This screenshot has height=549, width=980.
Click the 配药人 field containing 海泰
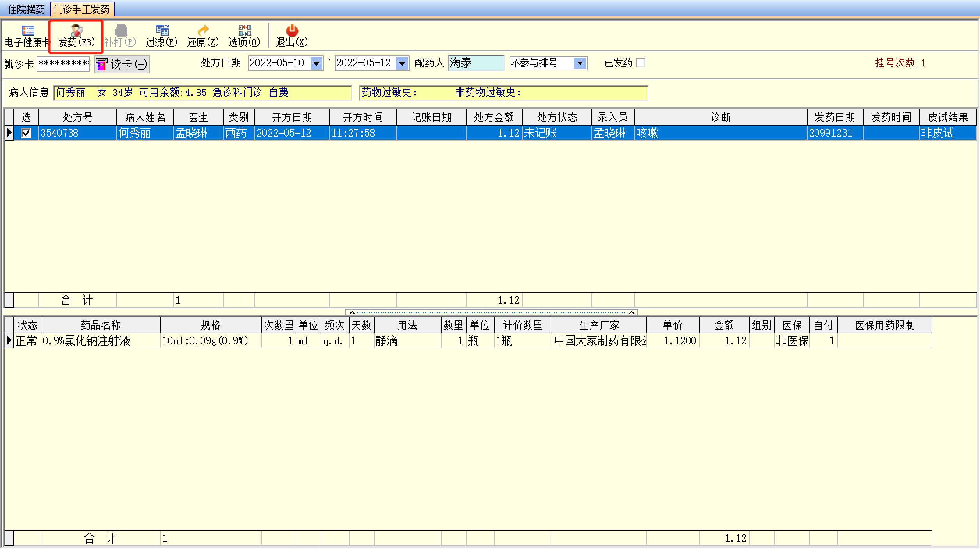click(x=476, y=63)
